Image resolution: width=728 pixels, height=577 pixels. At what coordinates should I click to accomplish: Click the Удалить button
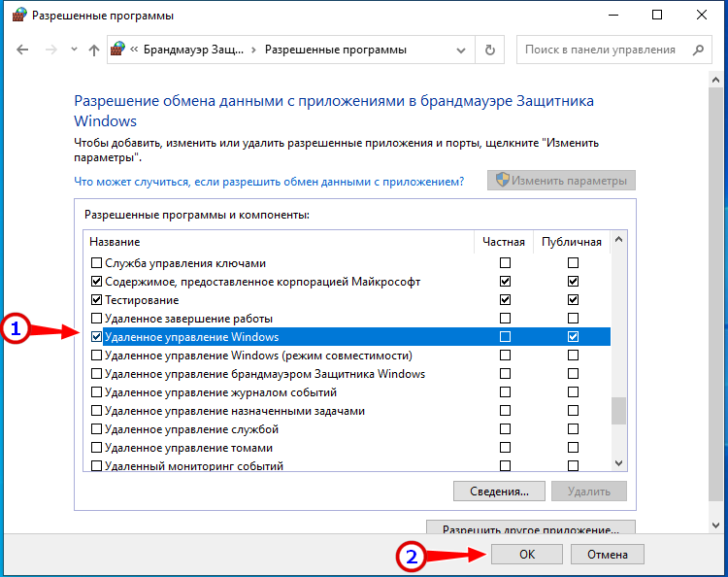(589, 492)
